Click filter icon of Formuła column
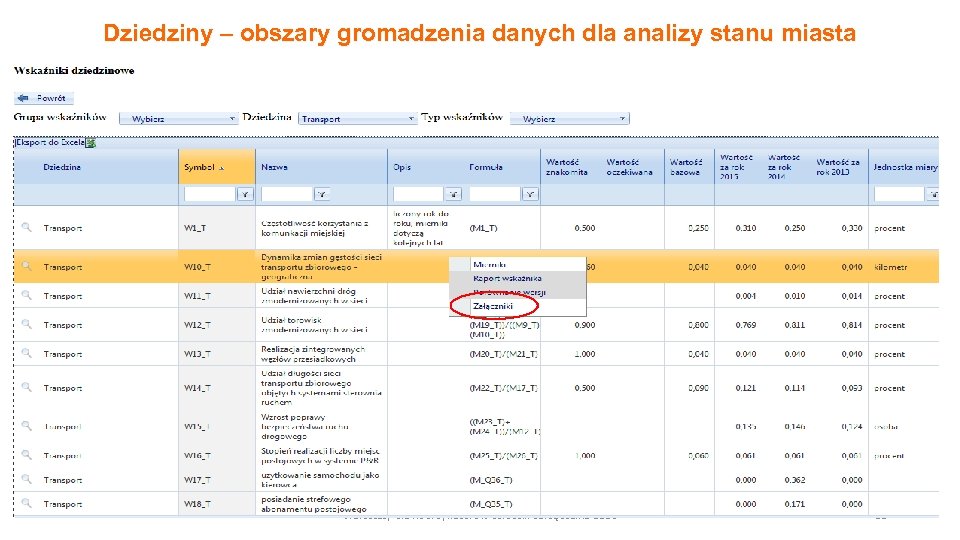The height and width of the screenshot is (540, 960). (530, 194)
